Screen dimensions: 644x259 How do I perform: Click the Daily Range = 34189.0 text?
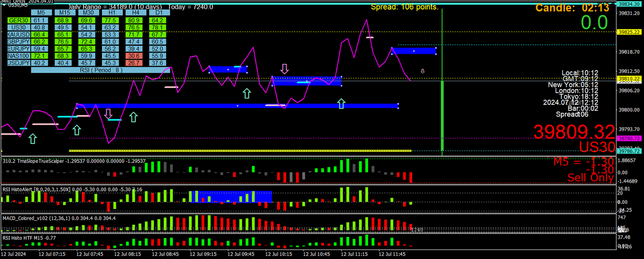click(115, 7)
